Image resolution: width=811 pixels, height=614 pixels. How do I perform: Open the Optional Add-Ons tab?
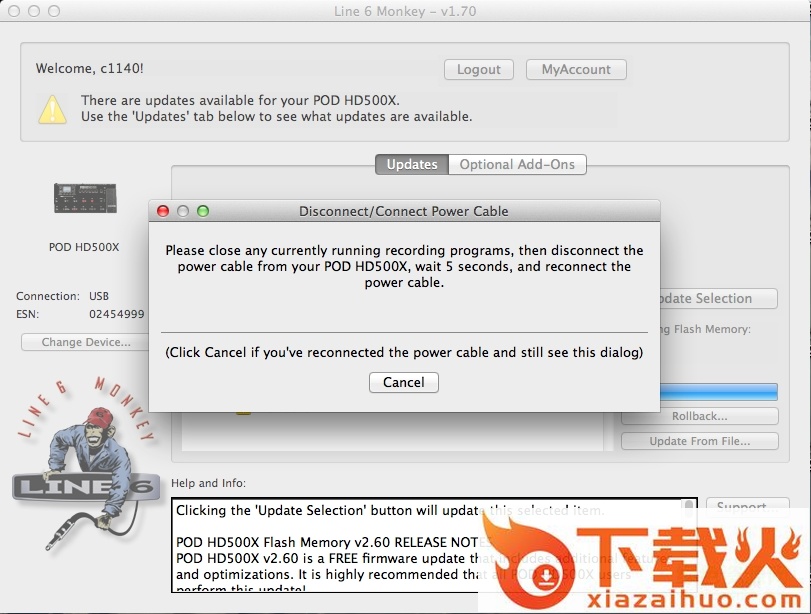pyautogui.click(x=516, y=164)
